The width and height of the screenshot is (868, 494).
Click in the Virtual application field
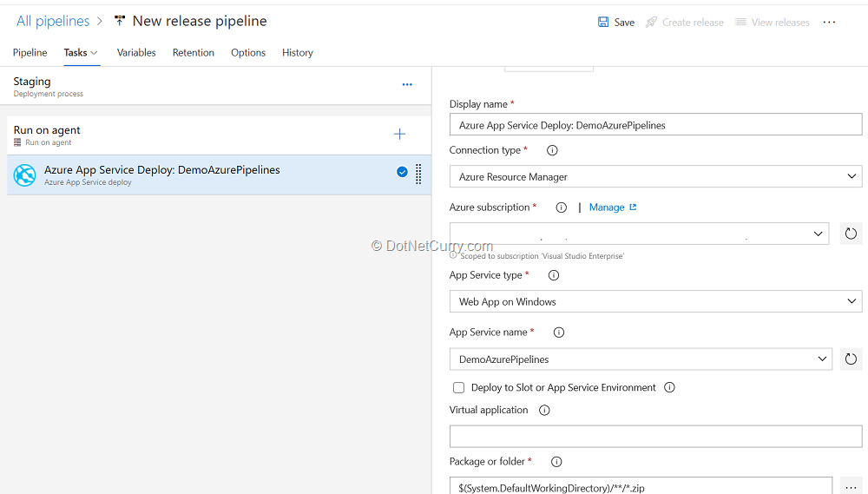click(x=656, y=437)
